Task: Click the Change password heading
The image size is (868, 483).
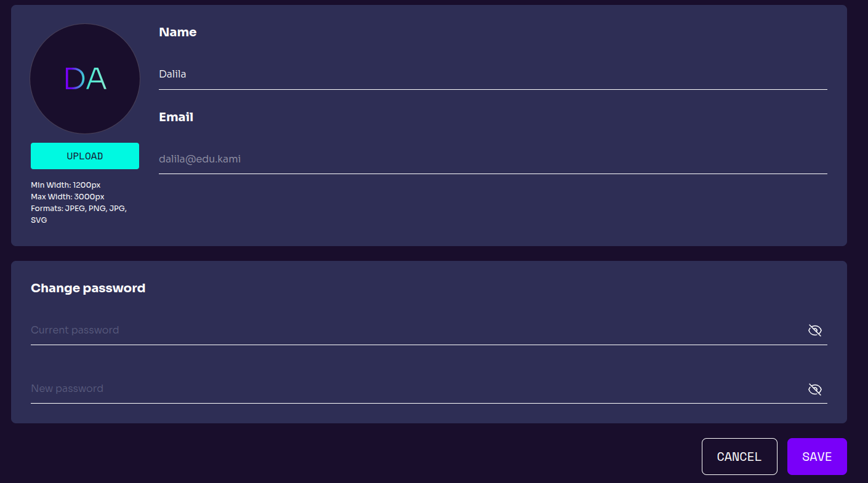Action: coord(88,288)
